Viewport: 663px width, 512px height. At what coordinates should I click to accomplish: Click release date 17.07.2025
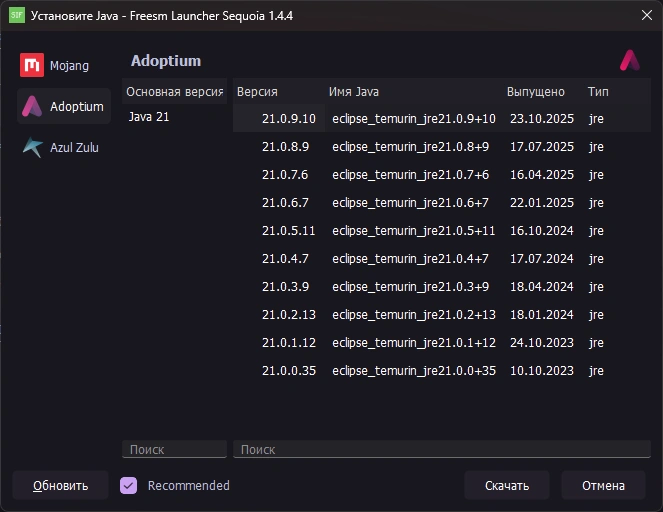(542, 146)
